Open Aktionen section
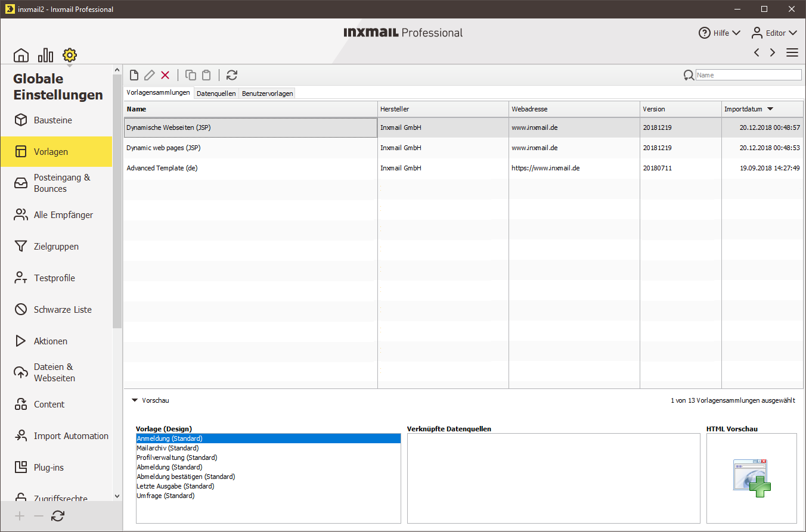Viewport: 806px width, 532px height. point(56,341)
